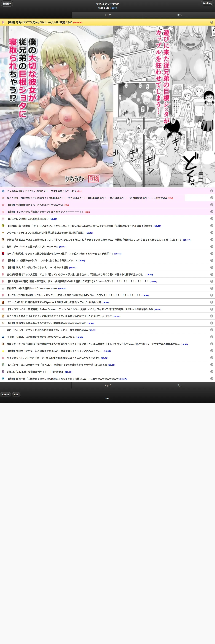Viewport: 215px width, 644px height.
Task: Click the 総合 category link
Action: [x=114, y=8]
